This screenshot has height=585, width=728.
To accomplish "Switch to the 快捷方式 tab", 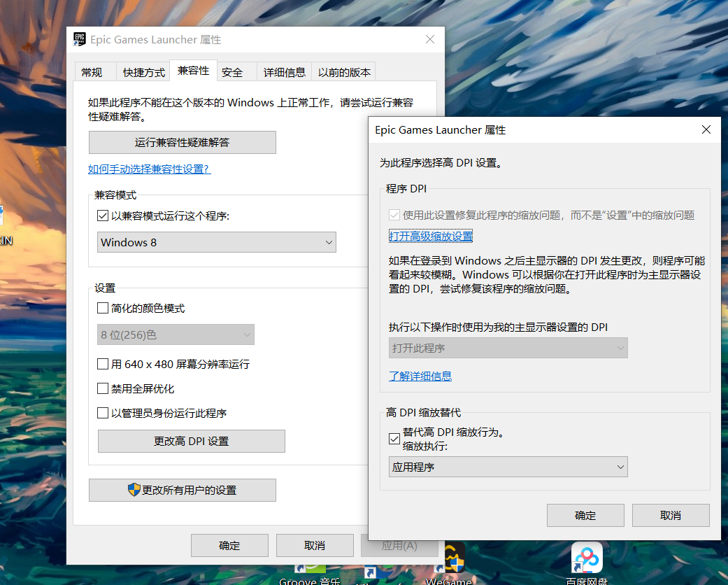I will click(x=144, y=73).
